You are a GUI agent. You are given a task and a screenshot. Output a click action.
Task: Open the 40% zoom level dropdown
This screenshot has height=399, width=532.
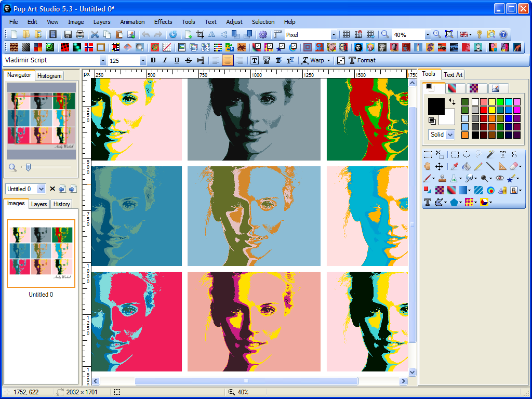pyautogui.click(x=428, y=35)
